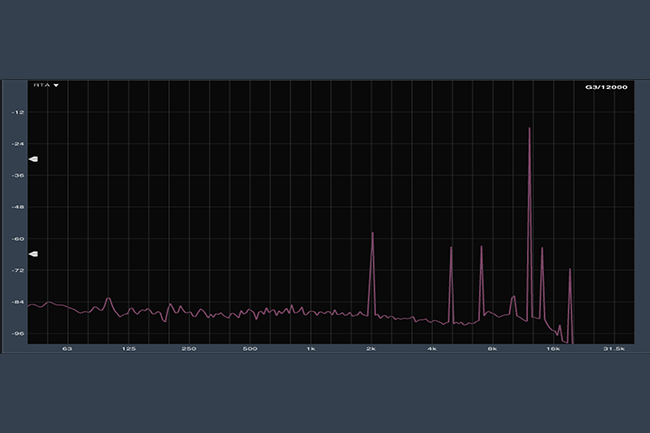This screenshot has width=650, height=433.
Task: Click the spectrum peak at 2k
Action: pyautogui.click(x=372, y=234)
